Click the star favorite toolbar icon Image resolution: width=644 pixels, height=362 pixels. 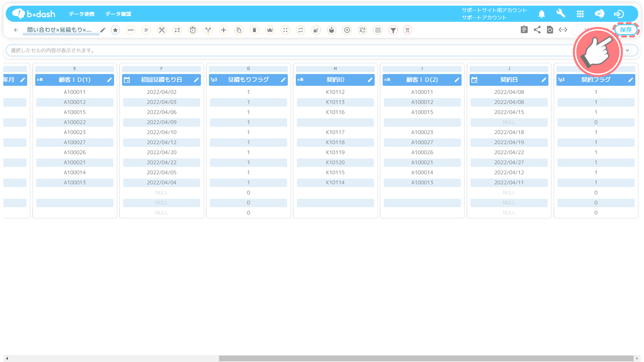pyautogui.click(x=116, y=30)
